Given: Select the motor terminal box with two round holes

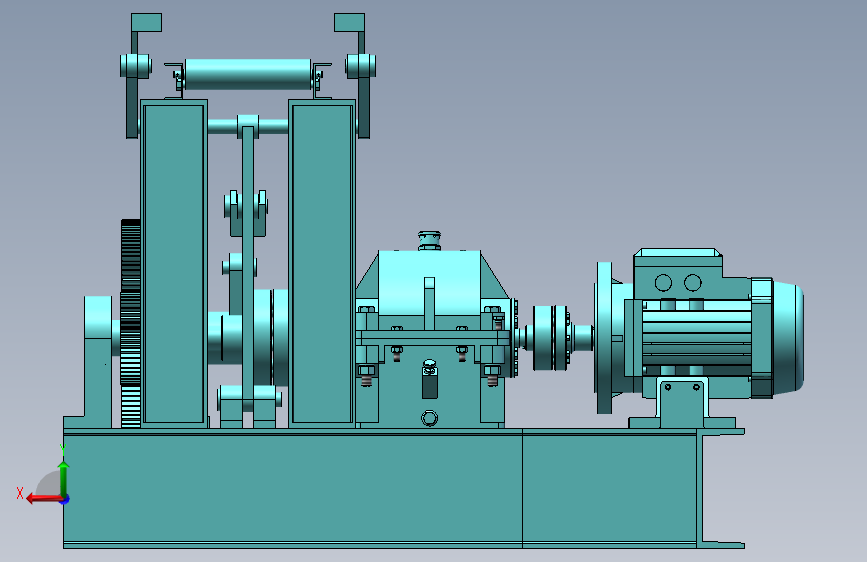Looking at the screenshot, I should (678, 274).
